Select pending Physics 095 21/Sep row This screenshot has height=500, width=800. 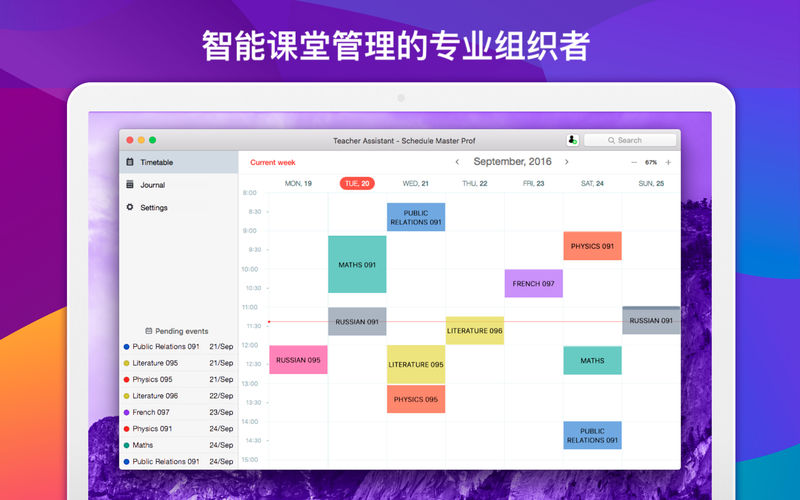tap(179, 379)
